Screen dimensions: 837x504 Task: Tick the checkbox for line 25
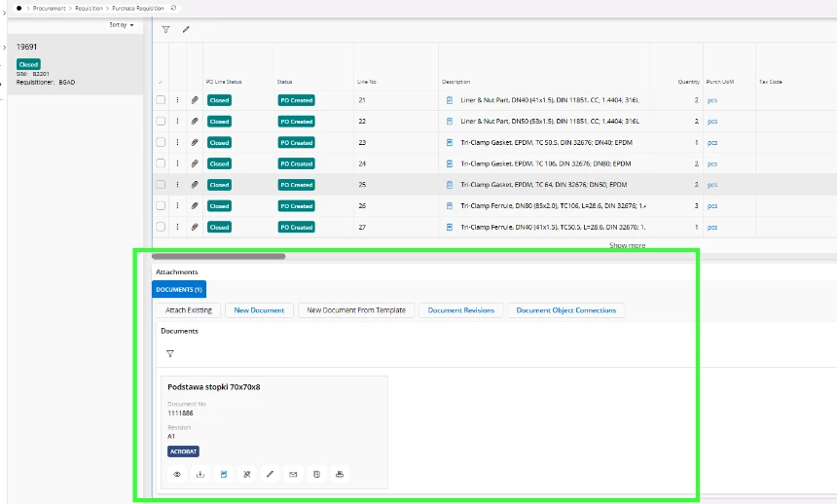(x=161, y=184)
